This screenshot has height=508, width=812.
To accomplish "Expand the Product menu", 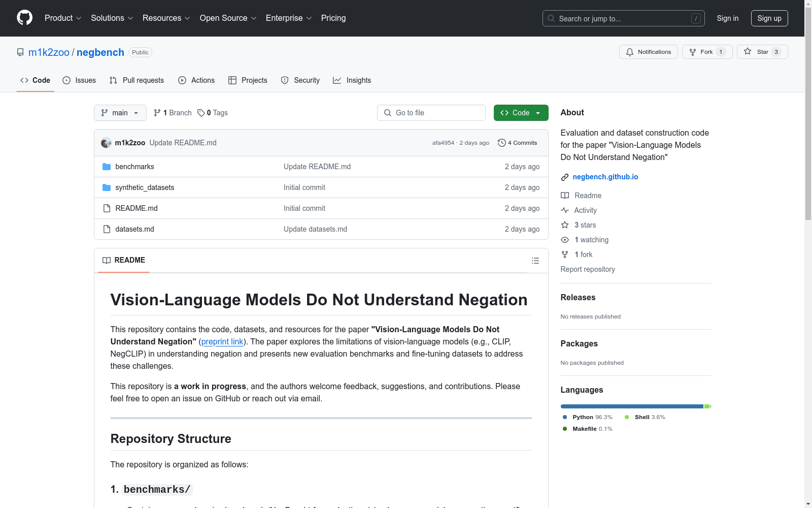I will (63, 18).
